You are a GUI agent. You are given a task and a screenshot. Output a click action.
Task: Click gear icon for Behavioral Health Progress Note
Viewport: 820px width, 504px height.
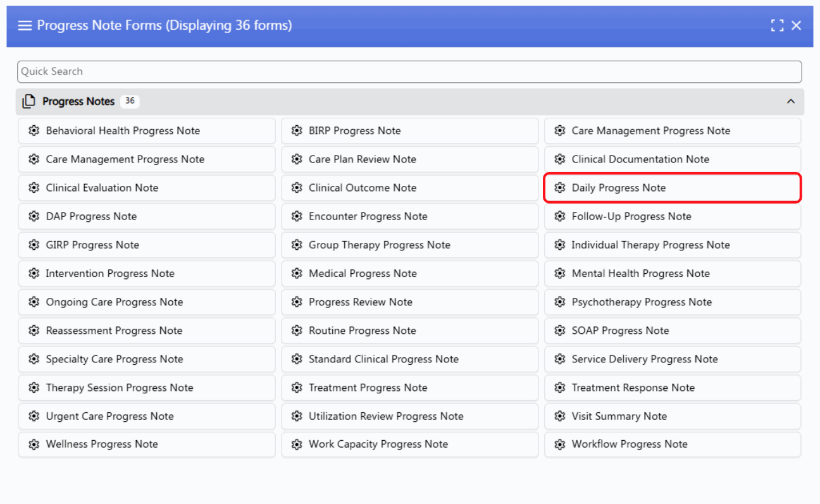(34, 131)
